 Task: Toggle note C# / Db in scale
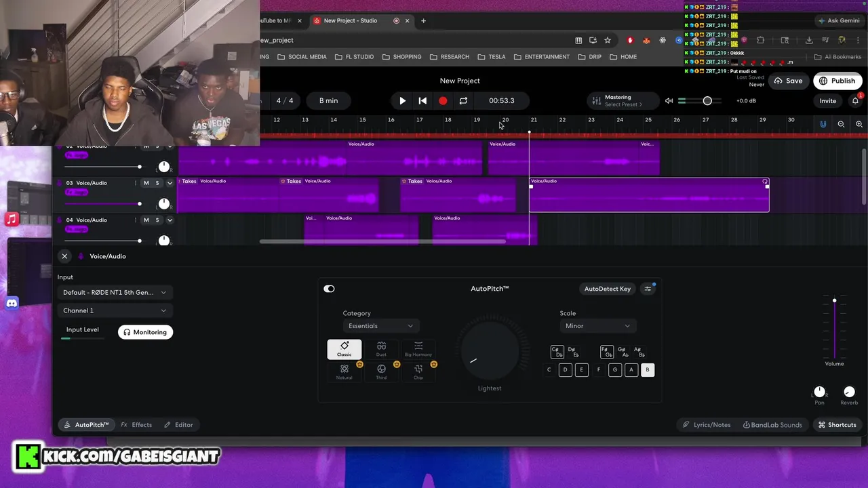coord(557,352)
